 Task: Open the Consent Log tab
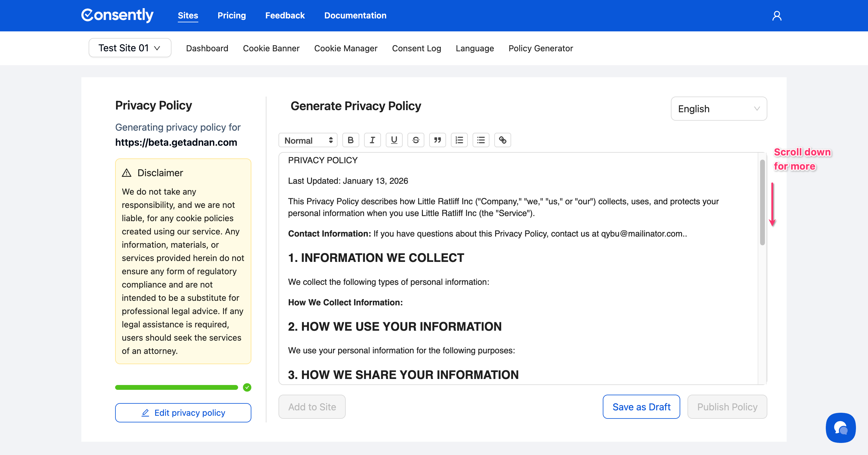[416, 48]
